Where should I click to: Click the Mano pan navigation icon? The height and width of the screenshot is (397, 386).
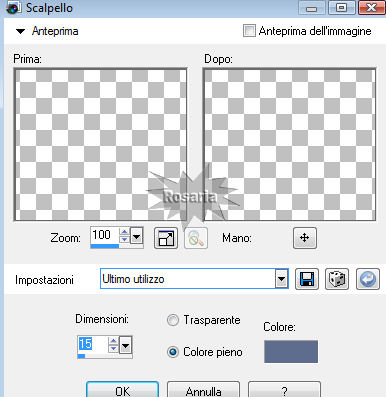click(305, 238)
